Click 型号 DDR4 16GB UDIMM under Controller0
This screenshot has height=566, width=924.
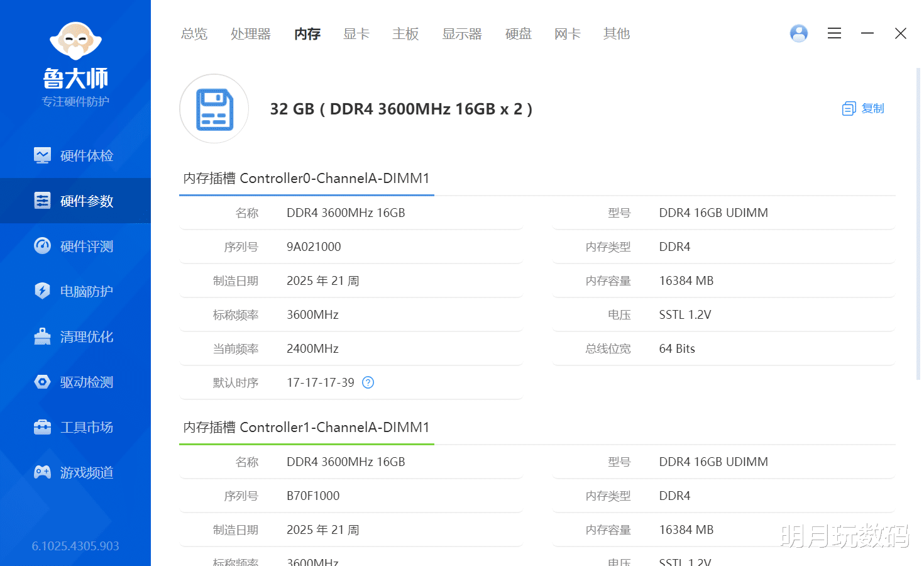(713, 213)
